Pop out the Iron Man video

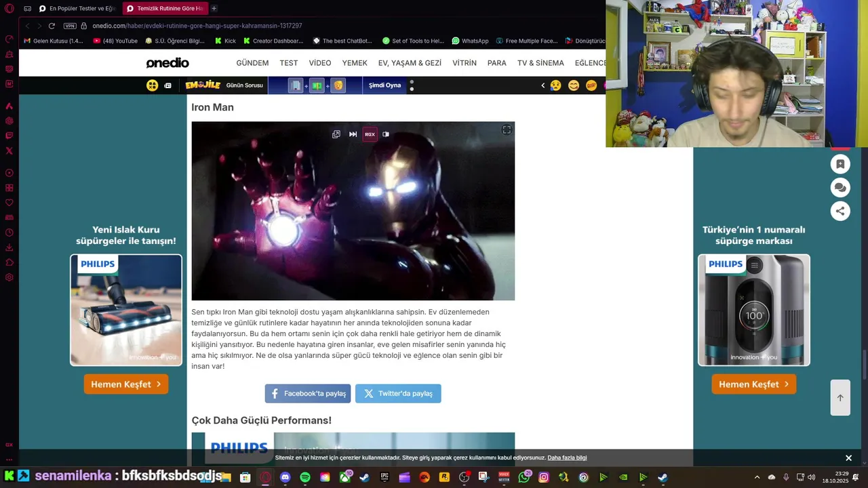336,134
